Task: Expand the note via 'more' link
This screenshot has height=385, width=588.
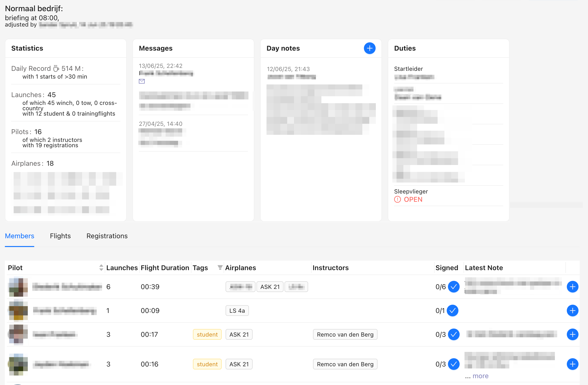Action: pos(480,376)
